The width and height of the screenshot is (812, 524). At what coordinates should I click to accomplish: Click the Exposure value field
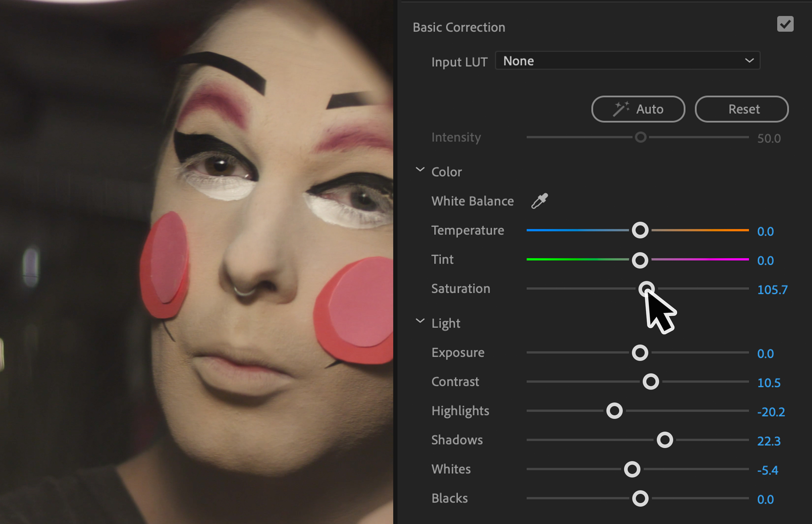click(765, 354)
